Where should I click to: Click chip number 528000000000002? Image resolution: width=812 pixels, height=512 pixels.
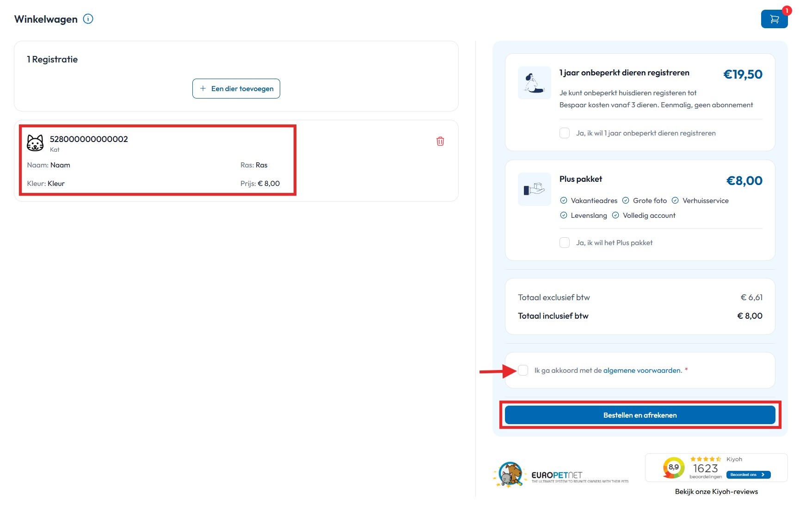(89, 139)
